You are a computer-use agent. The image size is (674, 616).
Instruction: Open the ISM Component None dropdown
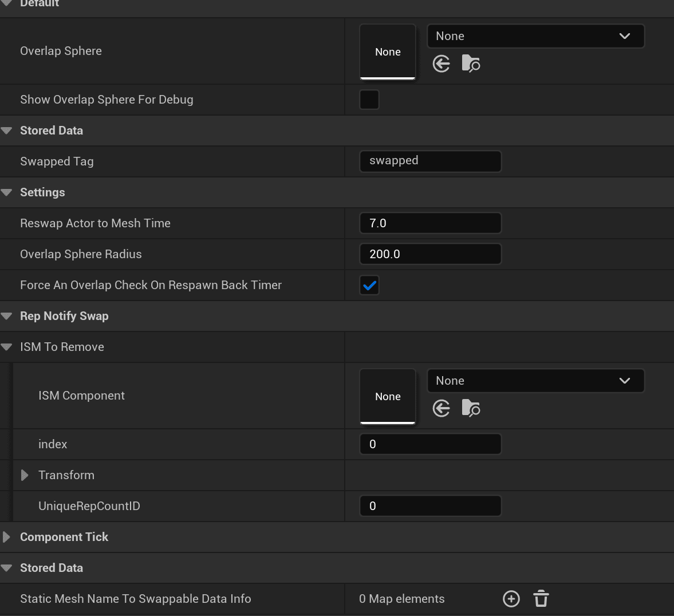coord(535,381)
